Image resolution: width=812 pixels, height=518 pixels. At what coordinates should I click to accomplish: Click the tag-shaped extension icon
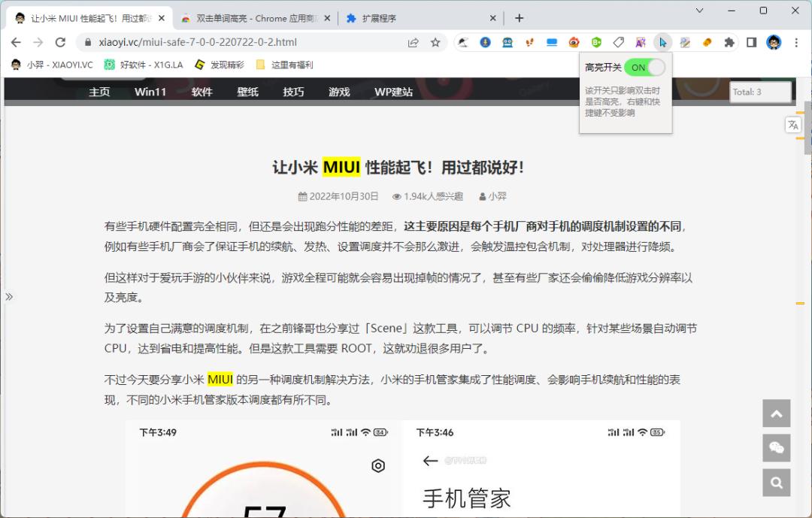[x=620, y=43]
